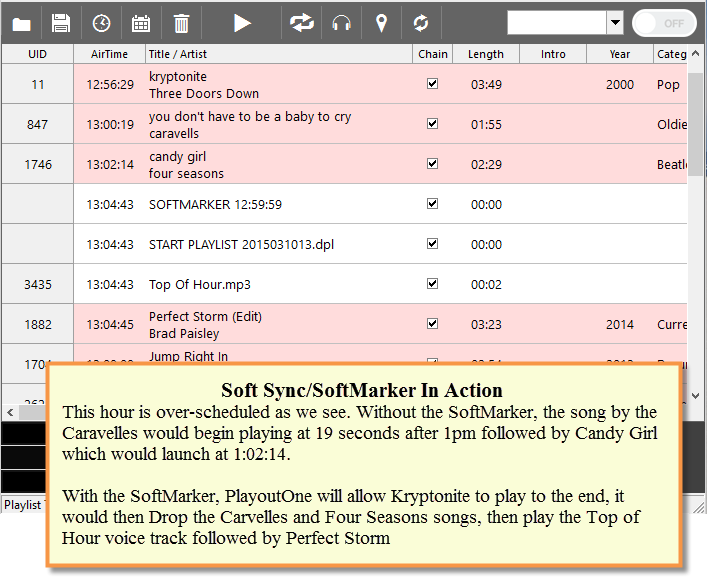
Task: Click UID 1882 row header
Action: pyautogui.click(x=37, y=324)
